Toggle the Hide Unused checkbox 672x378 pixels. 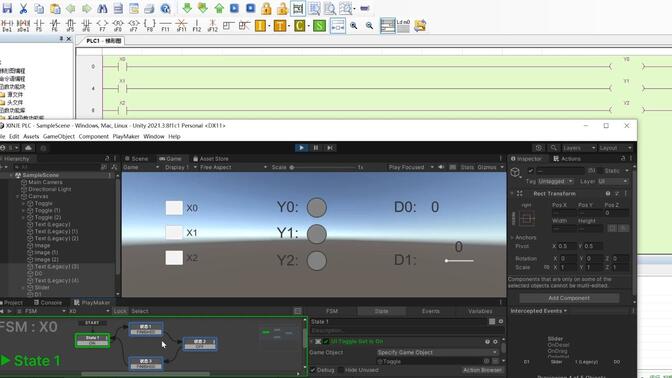341,370
